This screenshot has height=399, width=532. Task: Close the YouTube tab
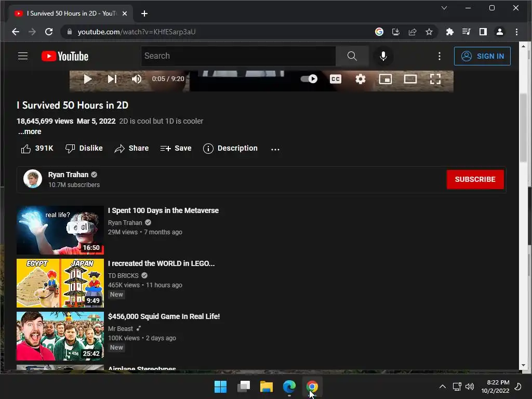click(x=125, y=14)
